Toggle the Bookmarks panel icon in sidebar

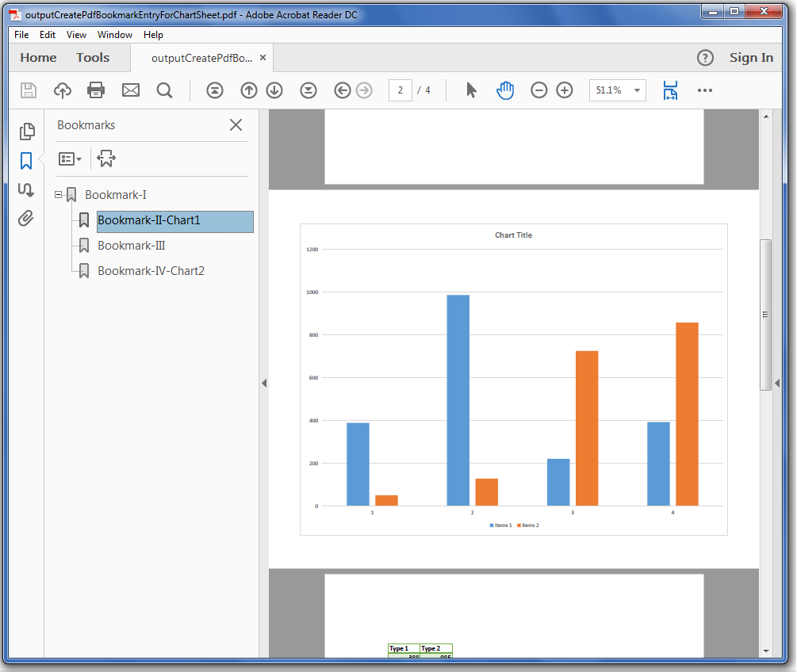(x=27, y=161)
